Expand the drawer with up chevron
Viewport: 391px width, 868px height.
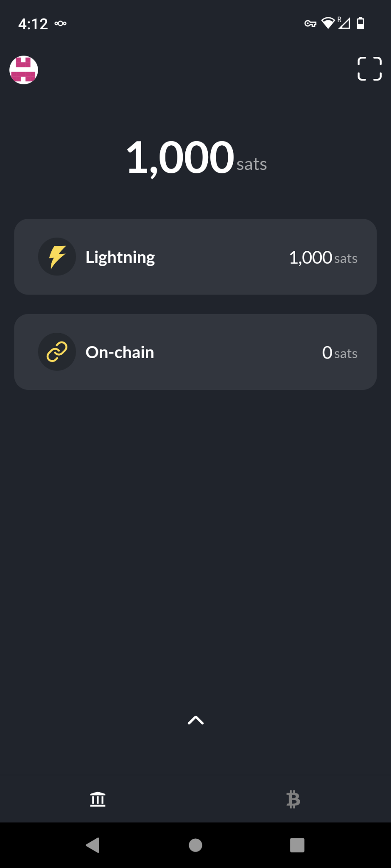coord(195,720)
